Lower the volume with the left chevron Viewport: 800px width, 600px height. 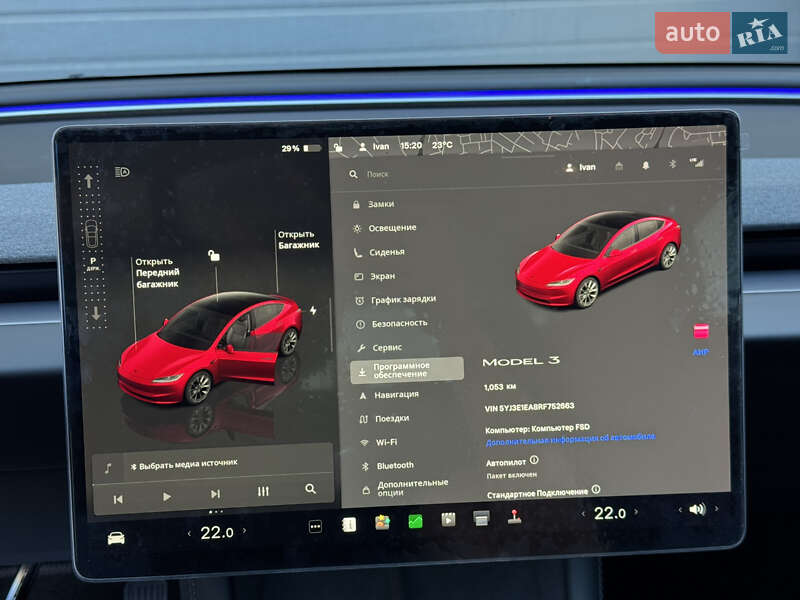680,510
